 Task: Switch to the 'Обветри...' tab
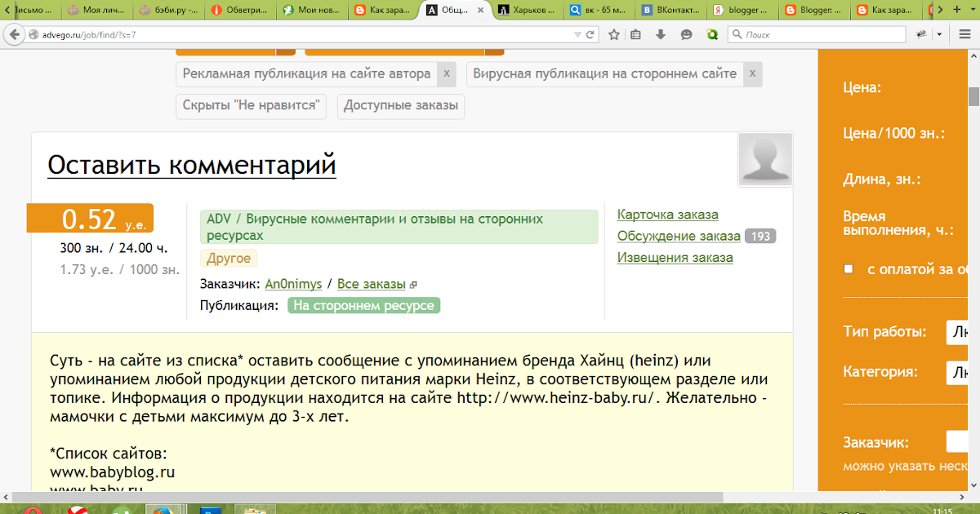click(241, 11)
